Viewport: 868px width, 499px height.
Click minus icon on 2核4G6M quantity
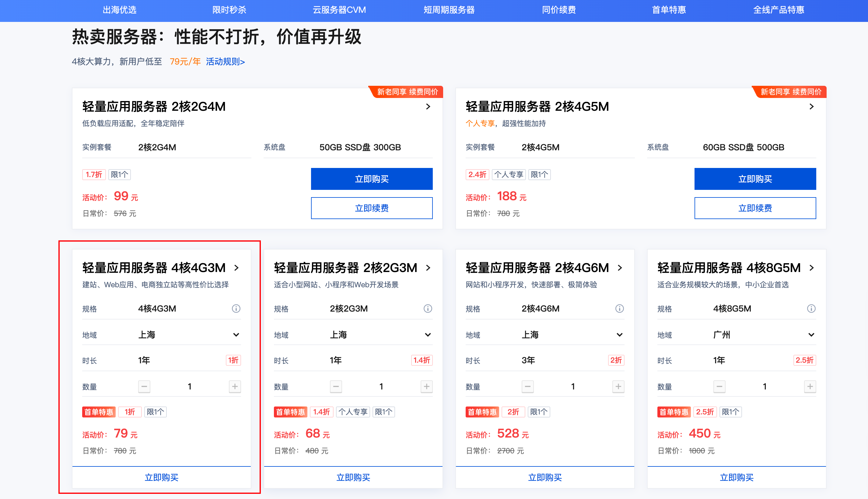click(x=528, y=386)
